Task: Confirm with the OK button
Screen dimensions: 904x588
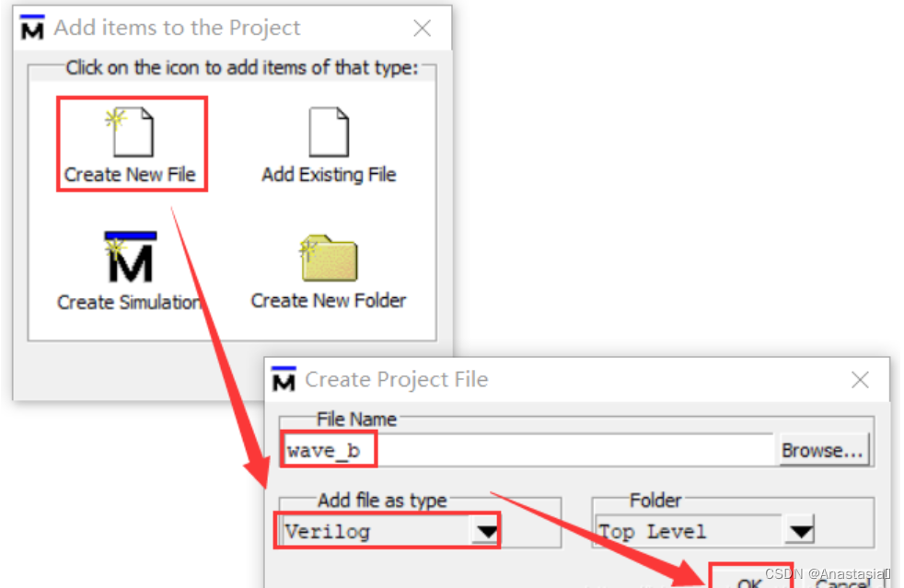Action: click(x=750, y=580)
